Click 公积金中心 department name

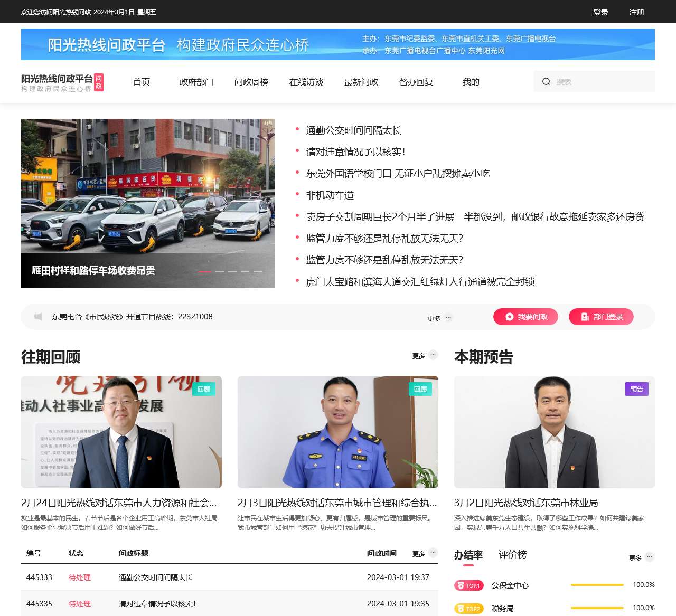(510, 585)
